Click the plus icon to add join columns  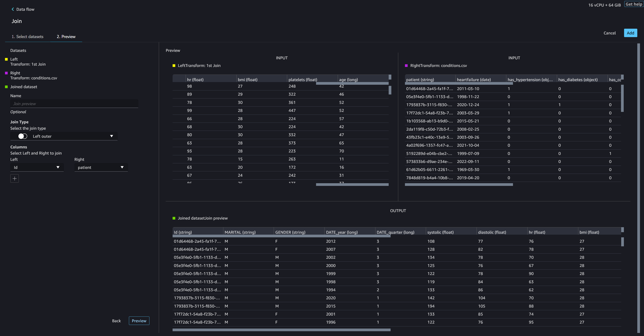click(x=15, y=178)
